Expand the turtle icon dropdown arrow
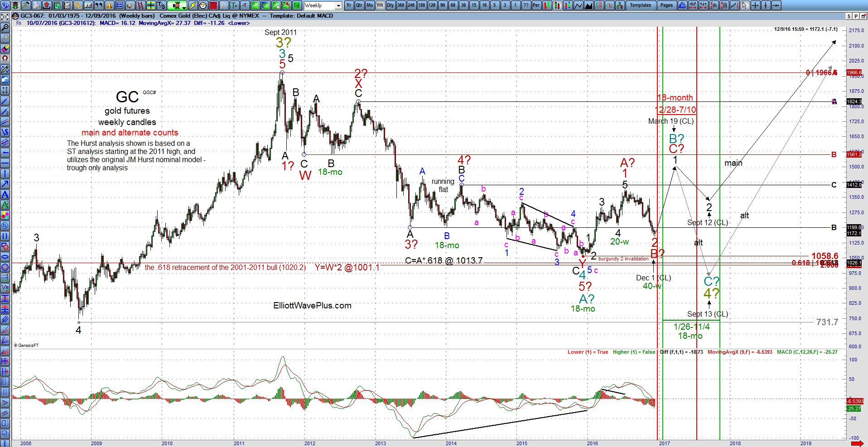Screen dimensions: 868x447 tap(183, 8)
